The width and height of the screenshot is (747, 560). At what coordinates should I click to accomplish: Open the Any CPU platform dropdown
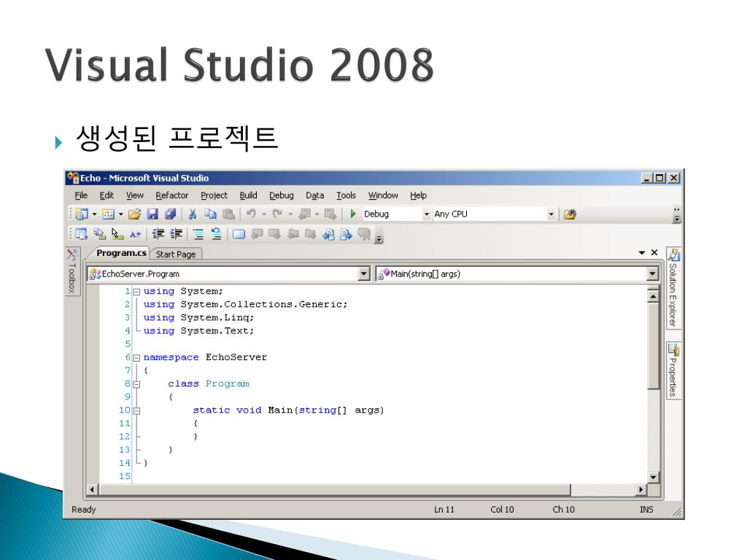pyautogui.click(x=551, y=214)
